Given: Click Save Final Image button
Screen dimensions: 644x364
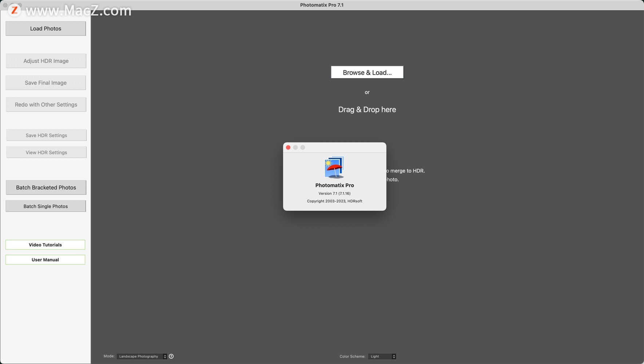Looking at the screenshot, I should coord(45,83).
